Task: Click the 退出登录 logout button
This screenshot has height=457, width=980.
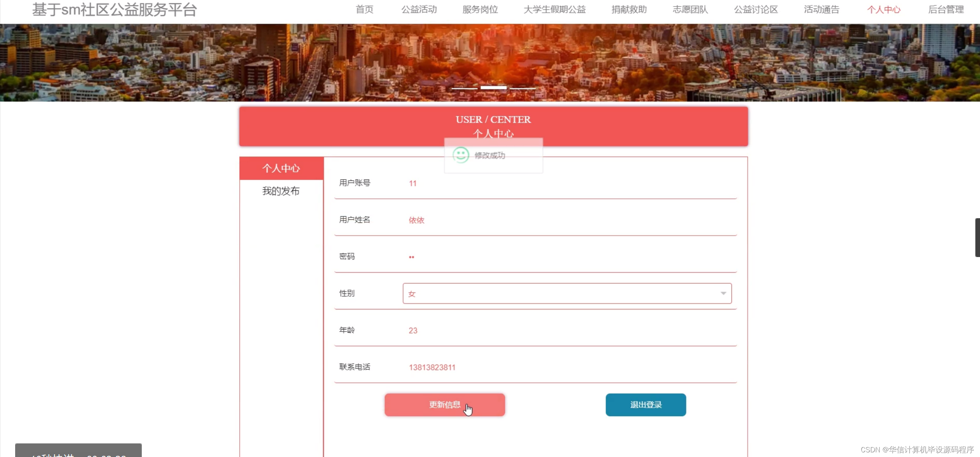Action: pos(645,405)
